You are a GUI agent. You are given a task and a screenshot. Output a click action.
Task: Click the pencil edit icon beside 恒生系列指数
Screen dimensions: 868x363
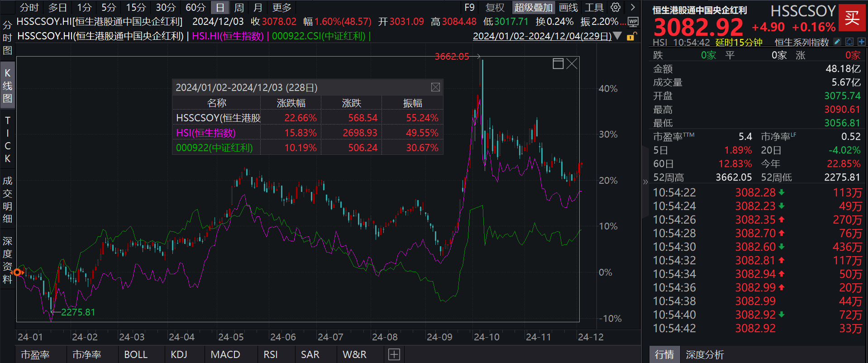coord(837,42)
